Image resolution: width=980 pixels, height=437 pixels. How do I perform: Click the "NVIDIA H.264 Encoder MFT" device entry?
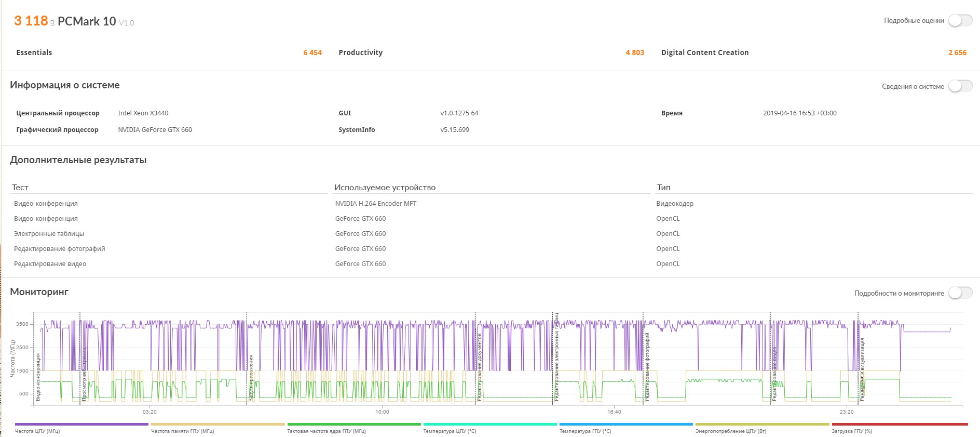[376, 204]
